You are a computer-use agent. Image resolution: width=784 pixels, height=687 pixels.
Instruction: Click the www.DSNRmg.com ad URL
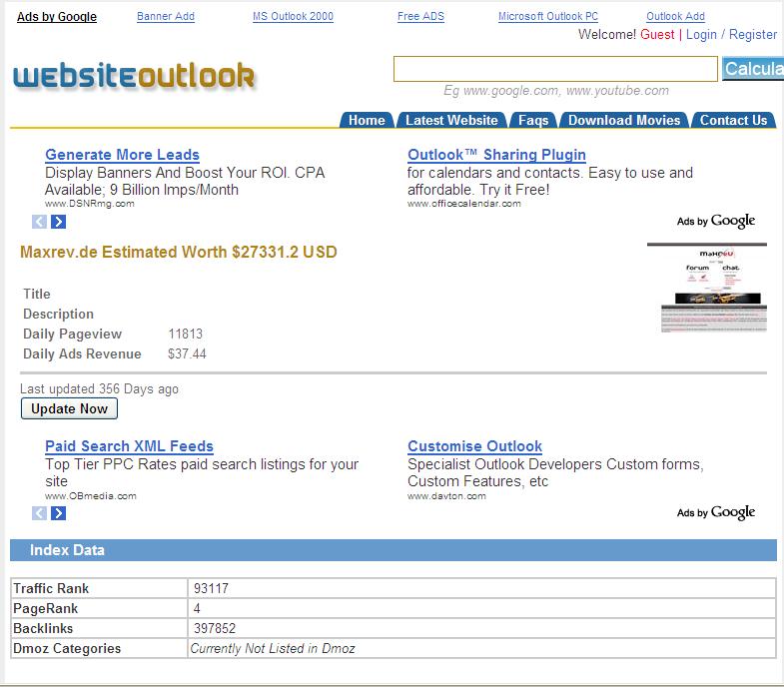pos(90,204)
